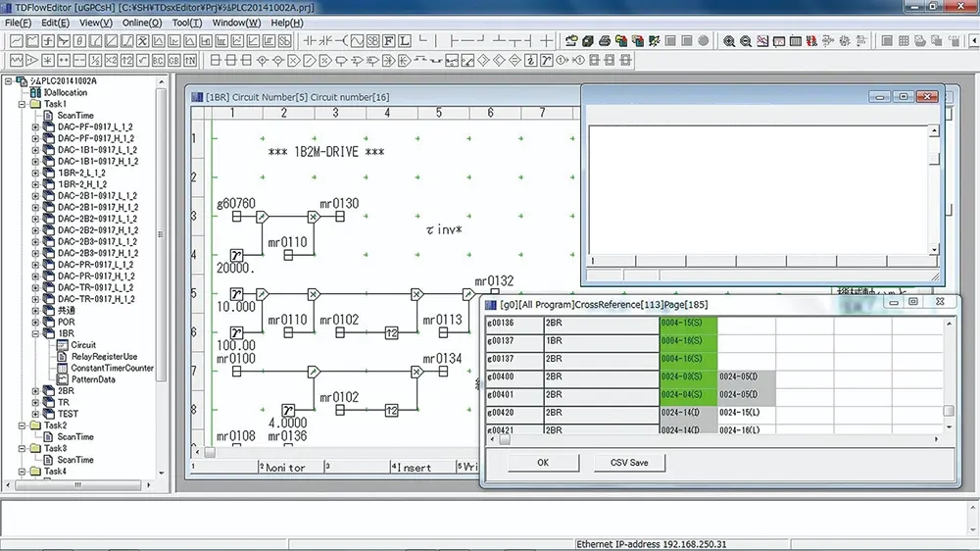This screenshot has width=980, height=551.
Task: Click the IOallocation icon in the tree
Action: pyautogui.click(x=35, y=92)
